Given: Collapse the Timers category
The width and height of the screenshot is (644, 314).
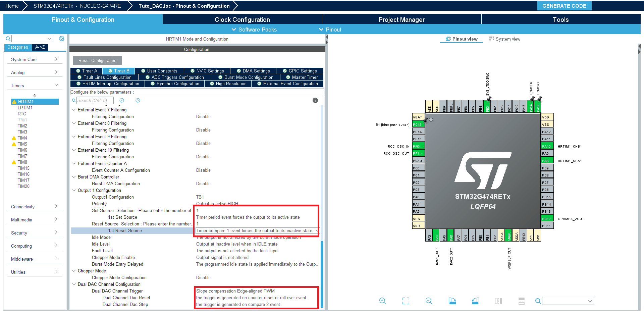Looking at the screenshot, I should click(x=34, y=86).
